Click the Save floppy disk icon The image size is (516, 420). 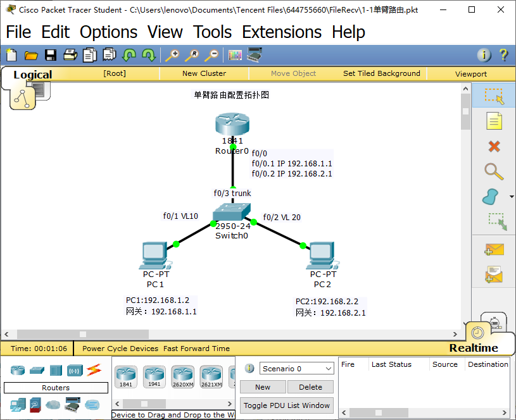[x=51, y=55]
